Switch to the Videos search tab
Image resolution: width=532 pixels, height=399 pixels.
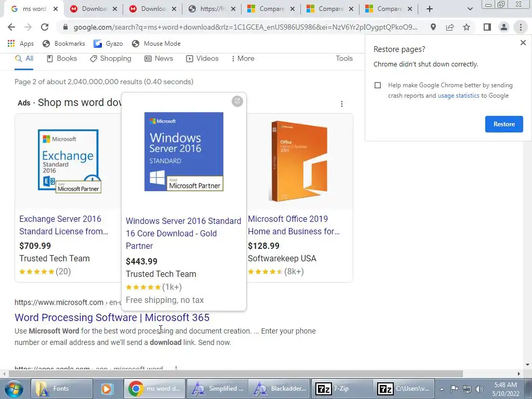[x=202, y=58]
